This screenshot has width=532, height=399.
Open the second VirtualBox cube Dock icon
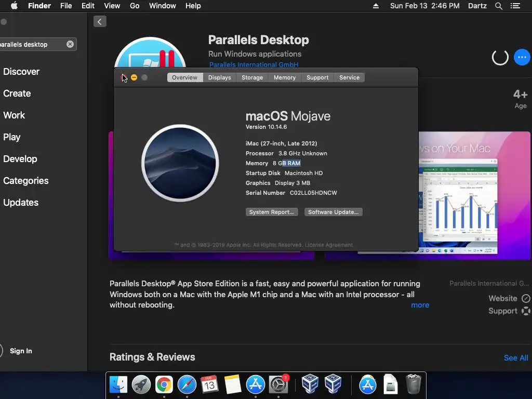tap(333, 384)
